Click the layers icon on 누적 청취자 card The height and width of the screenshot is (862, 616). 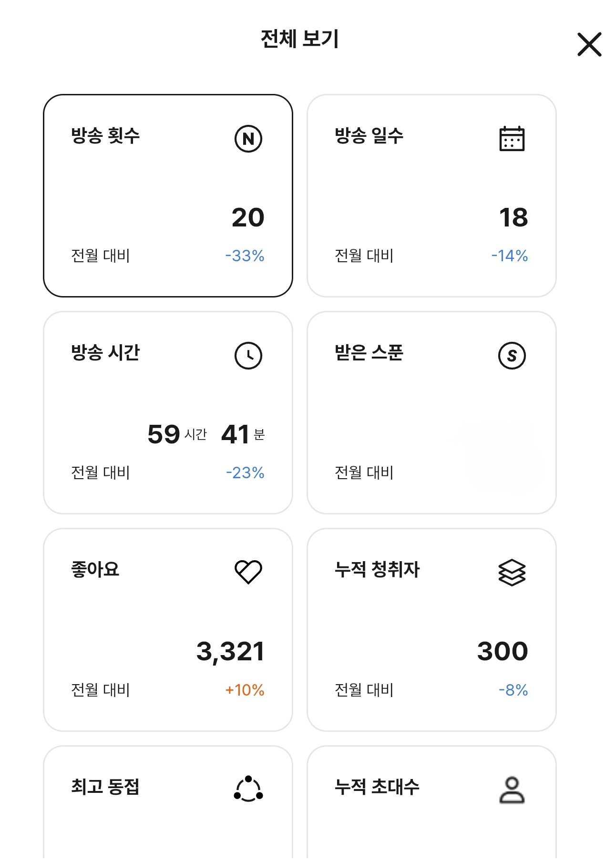pyautogui.click(x=512, y=572)
